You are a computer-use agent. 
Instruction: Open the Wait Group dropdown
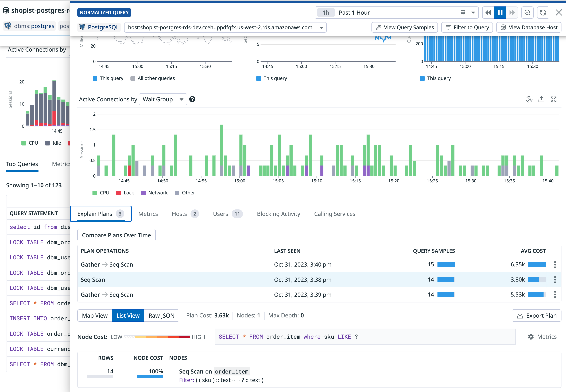[x=163, y=99]
